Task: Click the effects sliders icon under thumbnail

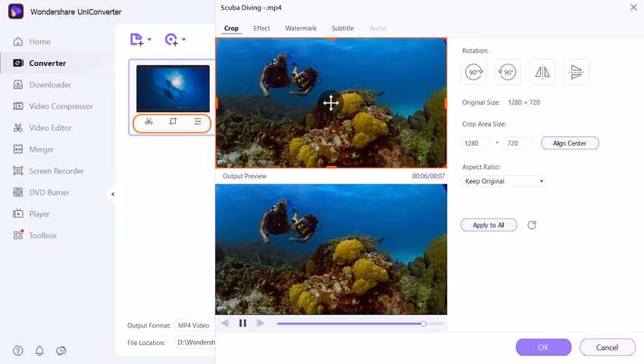Action: 198,121
